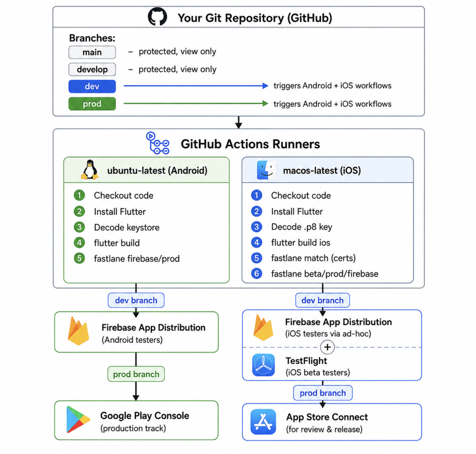
Task: Click the dev branch label under macos runner
Action: [x=322, y=300]
